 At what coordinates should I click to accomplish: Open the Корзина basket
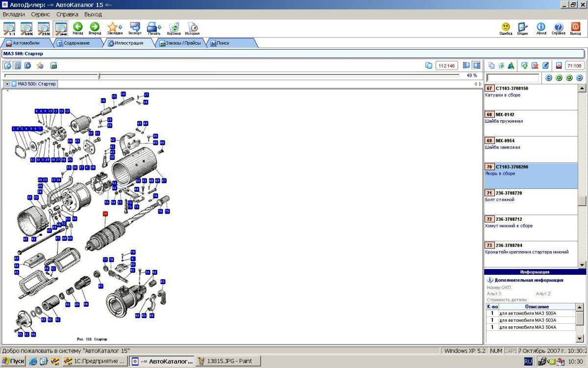click(x=173, y=28)
